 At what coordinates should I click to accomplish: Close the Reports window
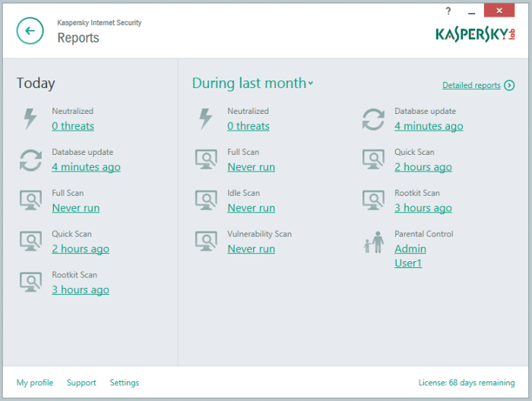coord(499,10)
